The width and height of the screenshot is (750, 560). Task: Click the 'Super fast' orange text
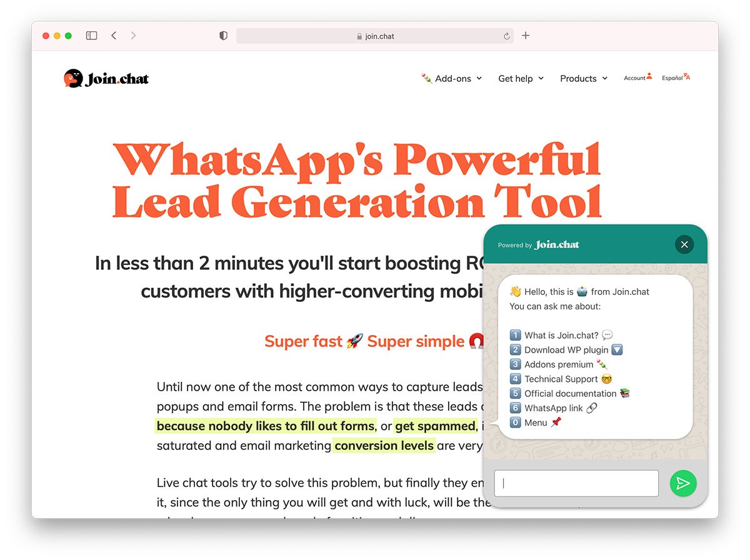pos(303,341)
